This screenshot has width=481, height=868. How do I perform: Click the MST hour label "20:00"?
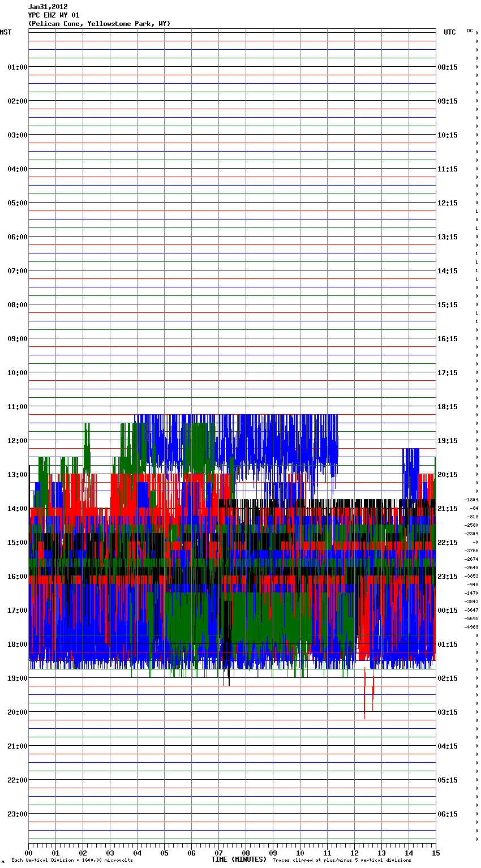18,712
